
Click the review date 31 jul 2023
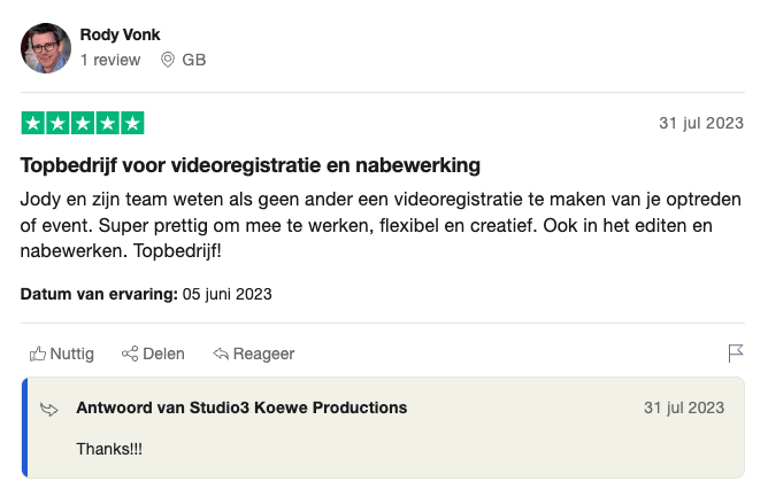(x=701, y=124)
